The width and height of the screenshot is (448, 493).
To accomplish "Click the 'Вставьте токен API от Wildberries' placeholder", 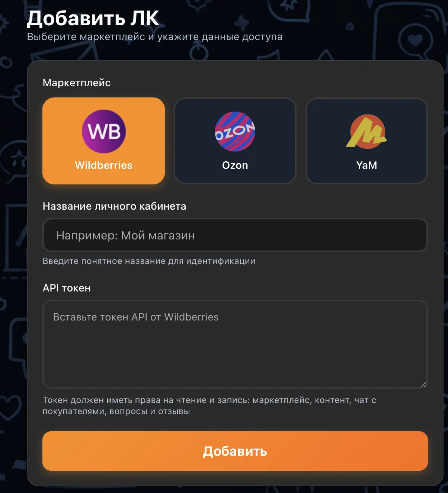I will [136, 317].
